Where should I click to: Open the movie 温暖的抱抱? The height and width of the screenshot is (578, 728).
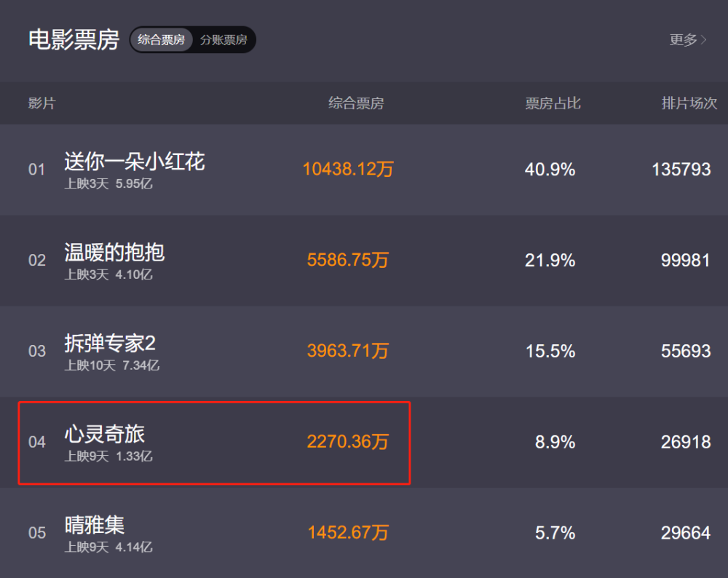coord(114,253)
